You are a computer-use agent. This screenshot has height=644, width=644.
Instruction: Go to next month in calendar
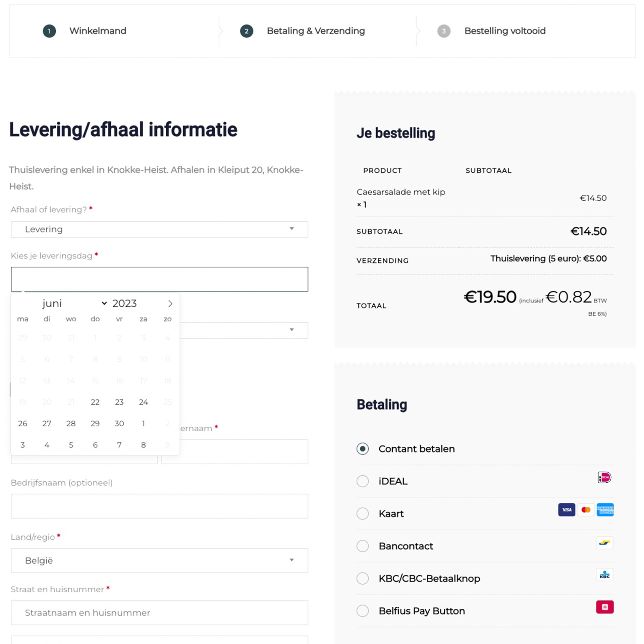point(170,304)
